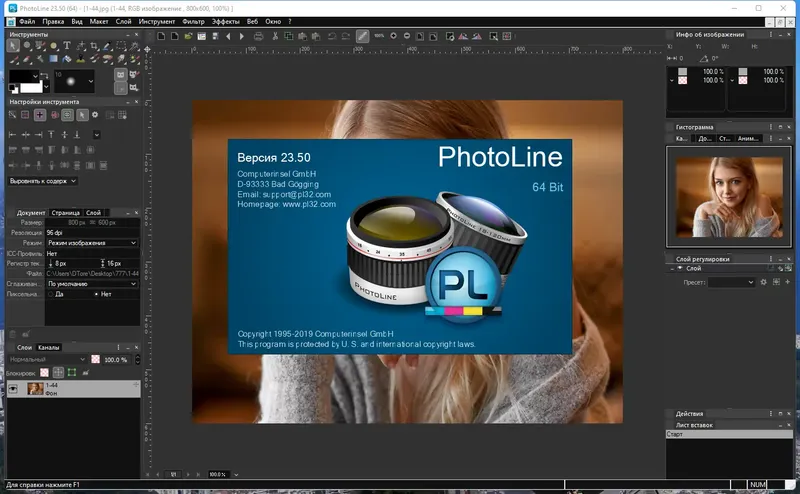Click the Cut scissors icon
Screen dimensions: 800x494
pos(273,36)
